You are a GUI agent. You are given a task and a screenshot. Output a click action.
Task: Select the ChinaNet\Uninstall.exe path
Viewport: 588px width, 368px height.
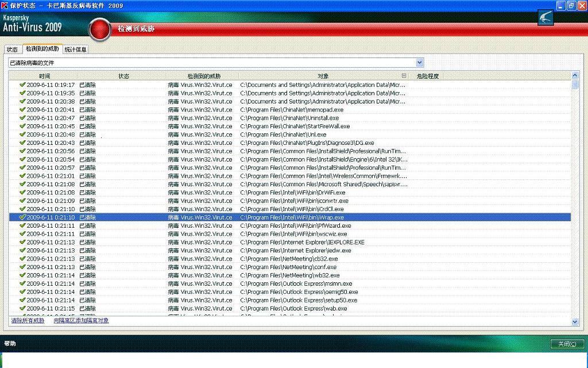[x=289, y=118]
